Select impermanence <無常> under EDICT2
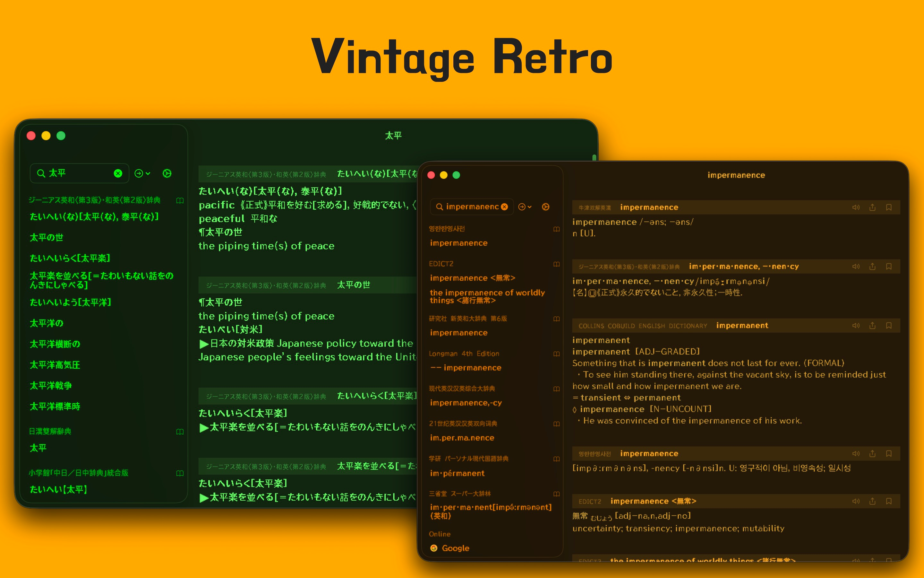 [x=473, y=278]
